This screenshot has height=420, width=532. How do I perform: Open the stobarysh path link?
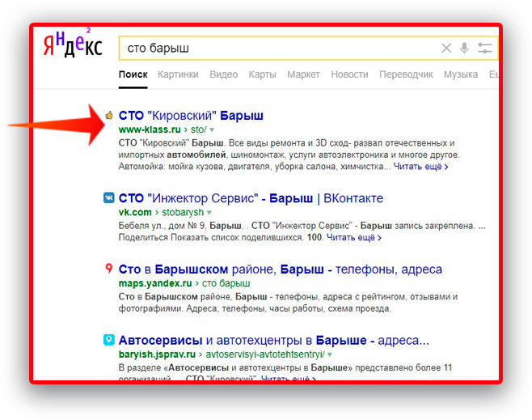coord(183,212)
